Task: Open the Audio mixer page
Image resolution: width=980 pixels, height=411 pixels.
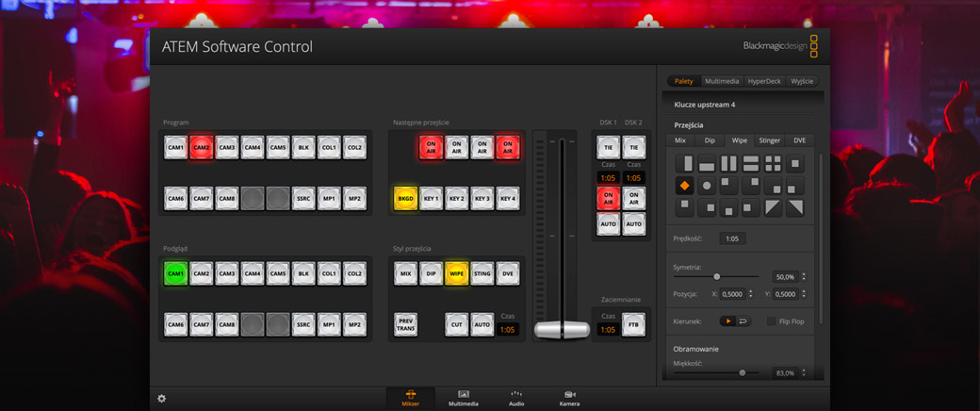Action: click(515, 397)
